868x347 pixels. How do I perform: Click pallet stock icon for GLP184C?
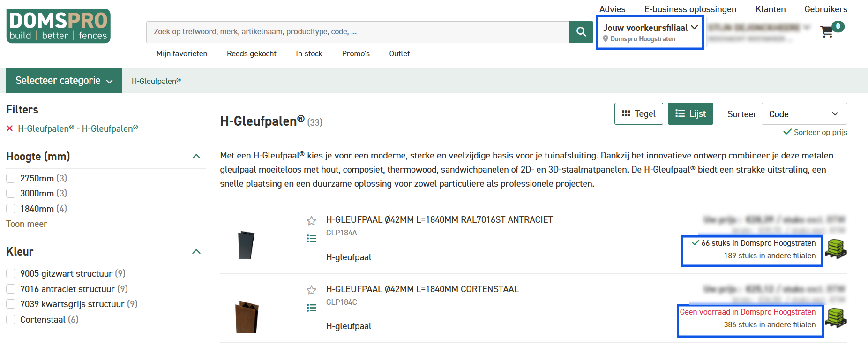(836, 317)
